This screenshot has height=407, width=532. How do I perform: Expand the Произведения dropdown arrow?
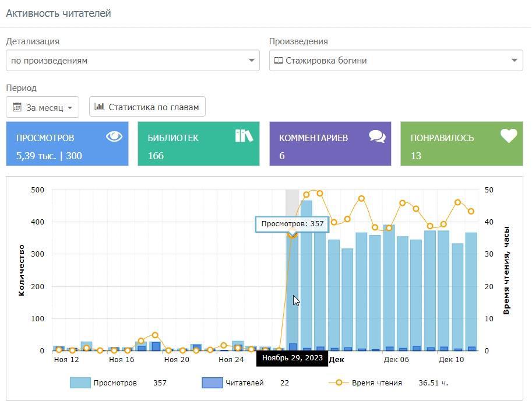[x=514, y=61]
